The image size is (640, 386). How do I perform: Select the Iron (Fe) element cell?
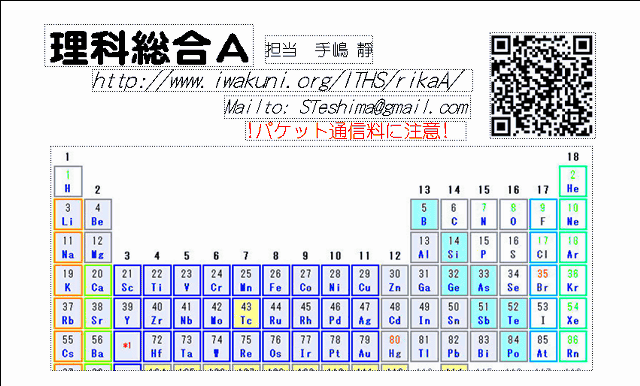(x=276, y=280)
